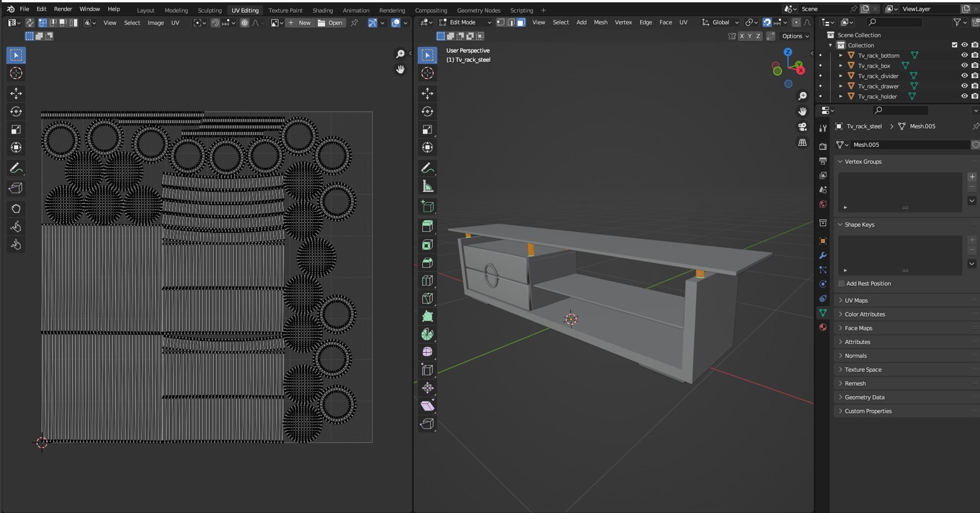Viewport: 980px width, 513px height.
Task: Open the Render menu
Action: tap(63, 9)
